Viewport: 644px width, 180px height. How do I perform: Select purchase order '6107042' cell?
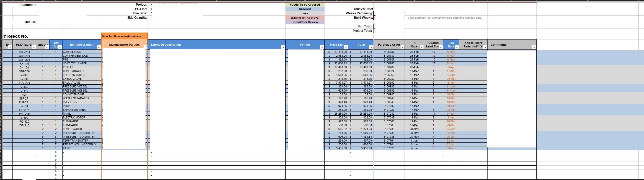pos(389,114)
